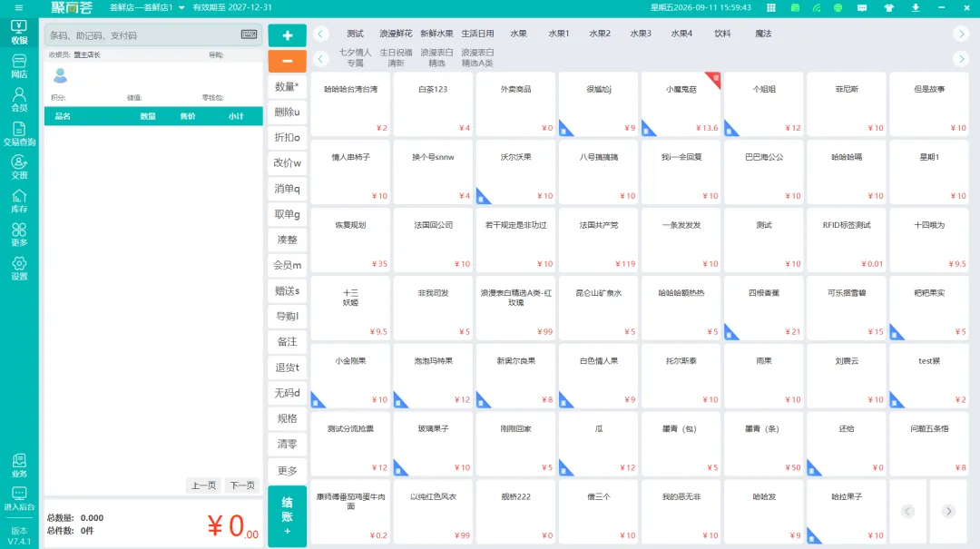Click the download icon in title bar
980x549 pixels.
pos(915,7)
